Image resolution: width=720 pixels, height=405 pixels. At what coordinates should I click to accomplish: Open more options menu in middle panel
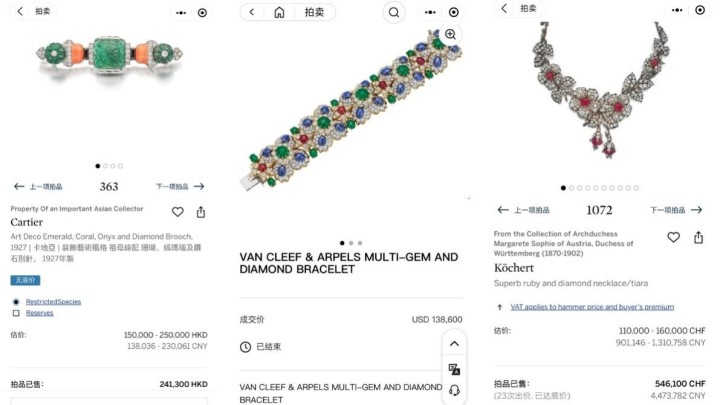430,12
